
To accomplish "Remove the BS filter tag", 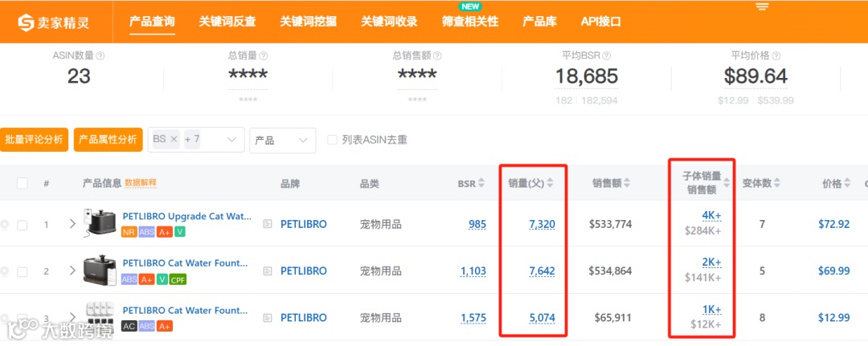I will pos(174,140).
